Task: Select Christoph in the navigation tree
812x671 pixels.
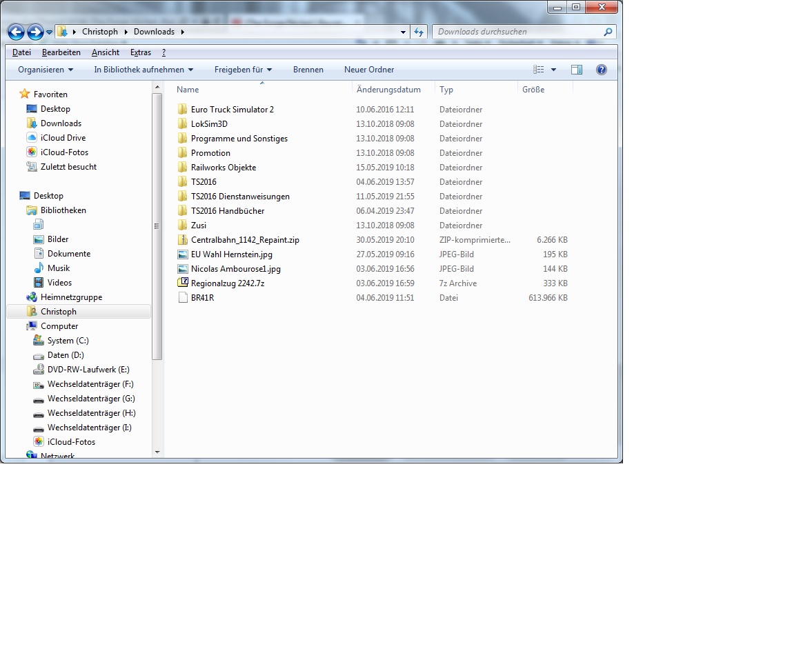Action: pos(59,312)
